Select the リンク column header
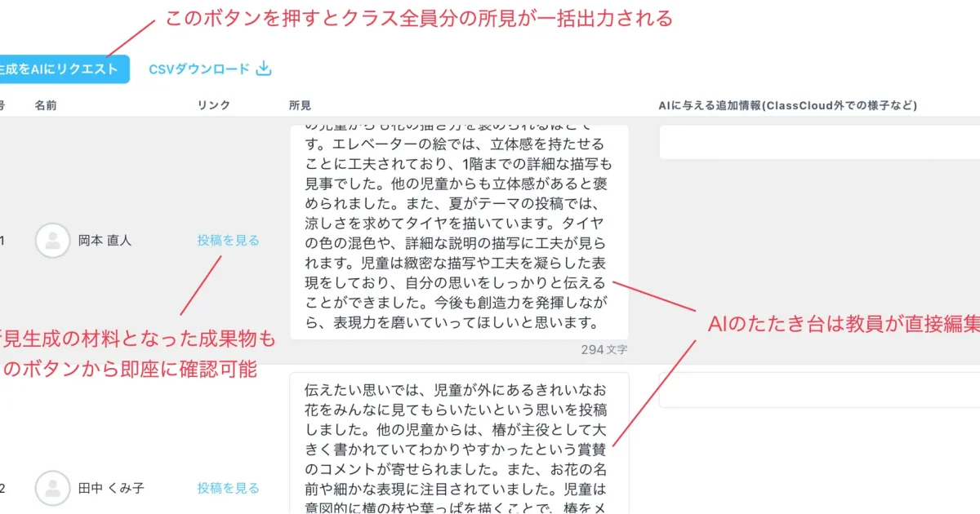Image resolution: width=980 pixels, height=514 pixels. point(215,105)
